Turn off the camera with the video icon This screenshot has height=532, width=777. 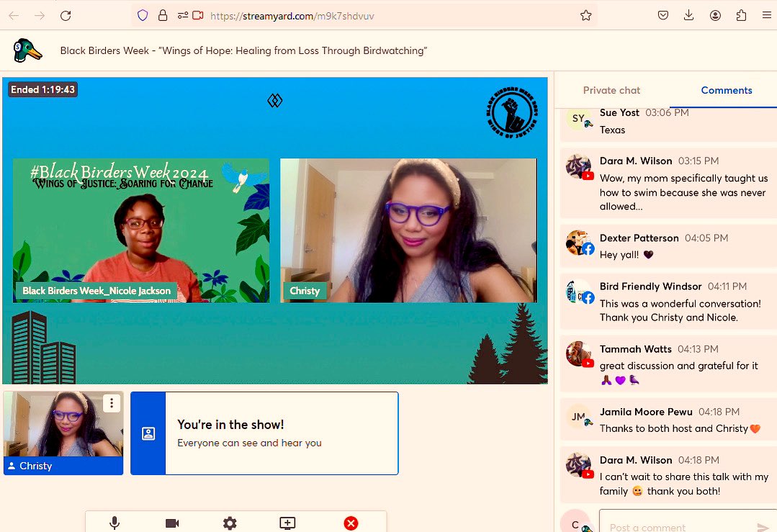click(172, 523)
